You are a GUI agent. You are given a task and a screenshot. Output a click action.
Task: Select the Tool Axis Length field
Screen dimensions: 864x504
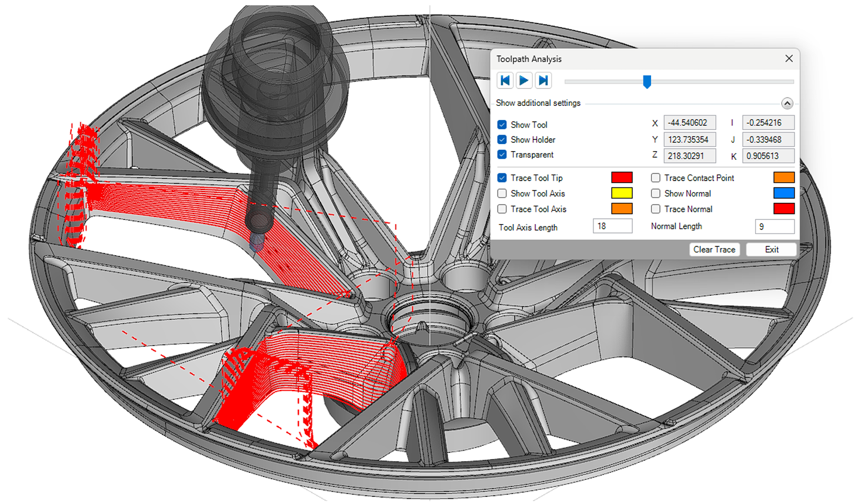[x=612, y=226]
